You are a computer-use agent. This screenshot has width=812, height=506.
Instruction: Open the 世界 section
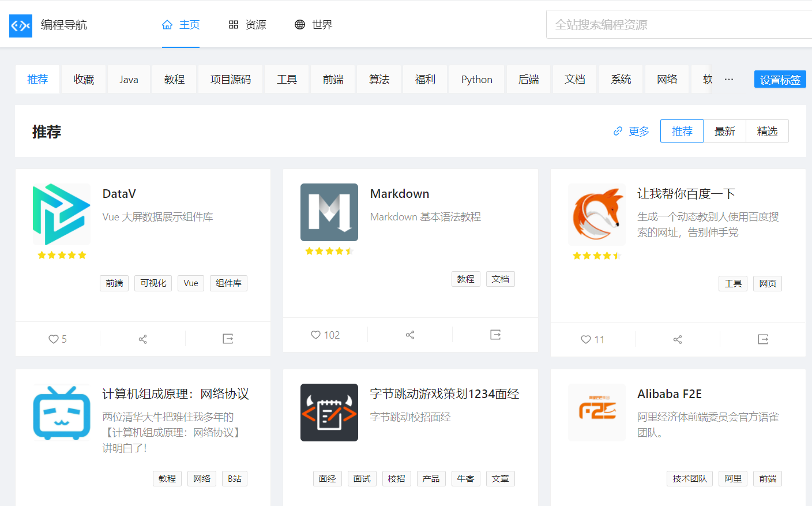(x=313, y=25)
